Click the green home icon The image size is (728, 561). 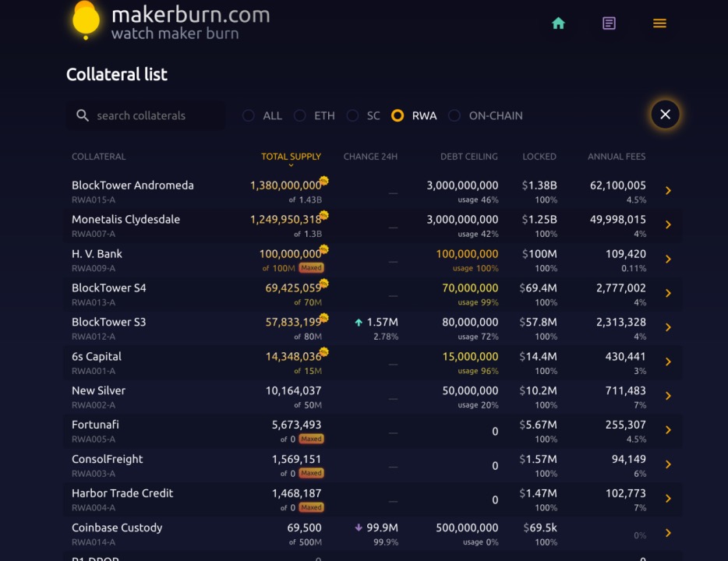click(x=558, y=23)
